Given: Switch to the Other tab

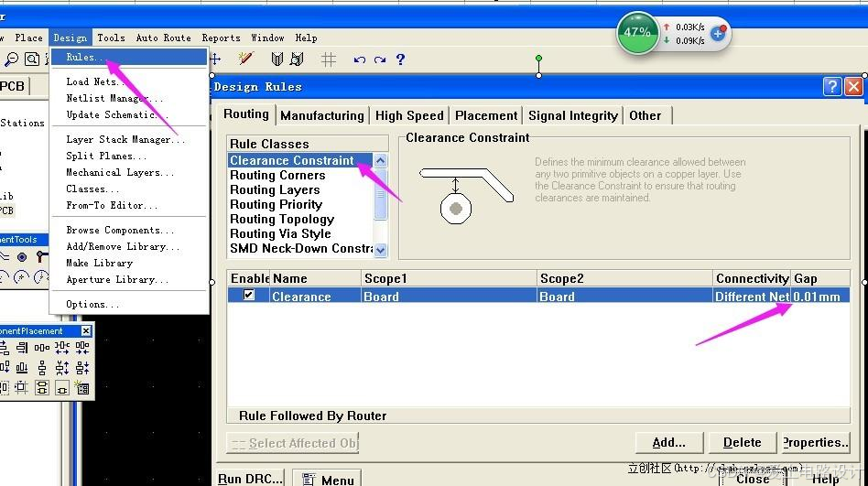Looking at the screenshot, I should point(645,115).
